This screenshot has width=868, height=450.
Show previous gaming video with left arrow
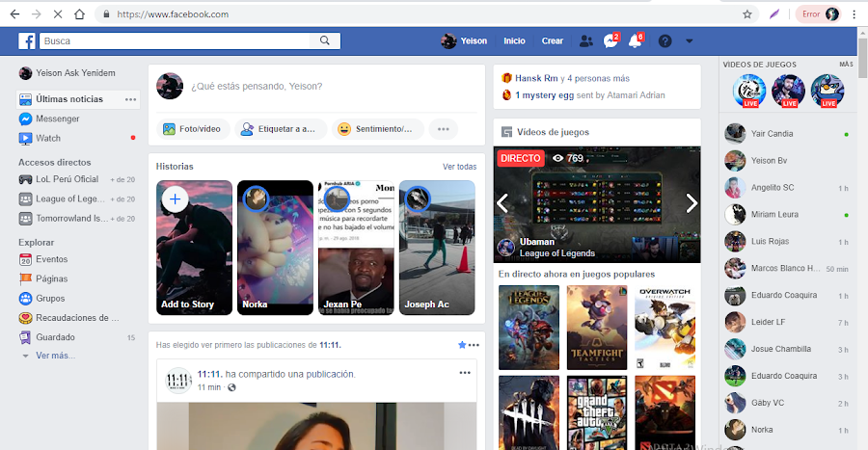coord(502,203)
